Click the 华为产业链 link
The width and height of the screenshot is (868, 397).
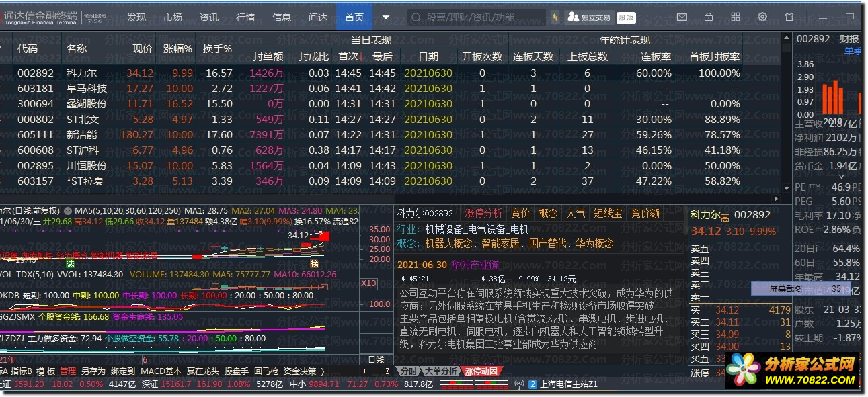coord(475,264)
